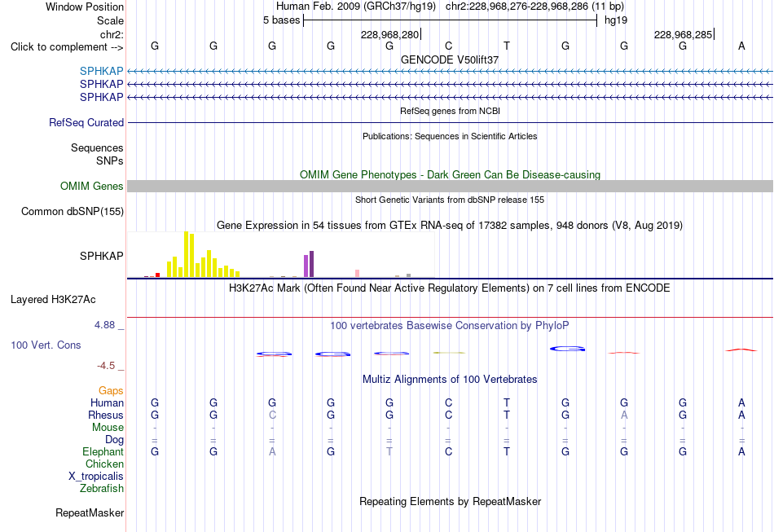Click the faded 'A' mismatch in Elephant row
The height and width of the screenshot is (532, 774).
(x=272, y=451)
